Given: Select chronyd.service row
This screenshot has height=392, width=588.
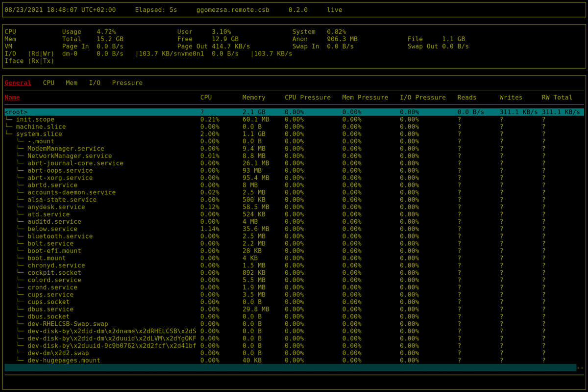Looking at the screenshot, I should (x=294, y=265).
